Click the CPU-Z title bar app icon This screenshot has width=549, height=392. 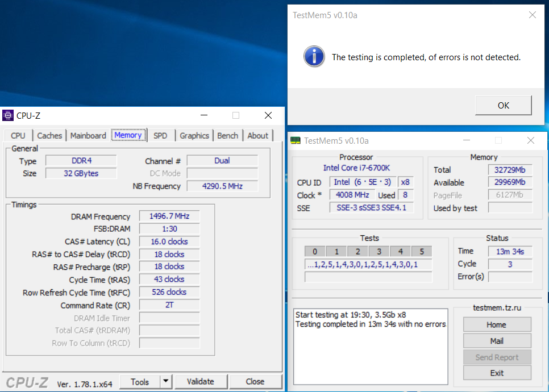pos(8,115)
